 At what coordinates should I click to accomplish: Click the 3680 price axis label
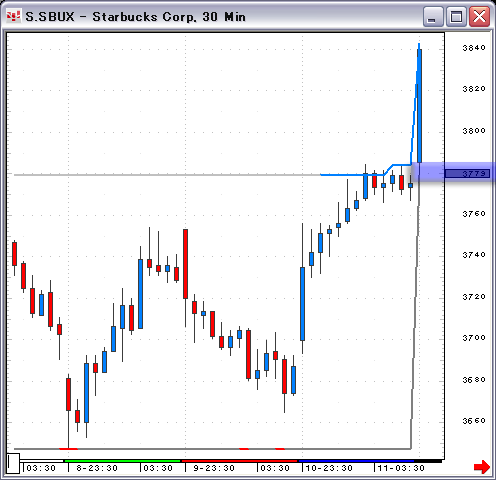pos(474,380)
